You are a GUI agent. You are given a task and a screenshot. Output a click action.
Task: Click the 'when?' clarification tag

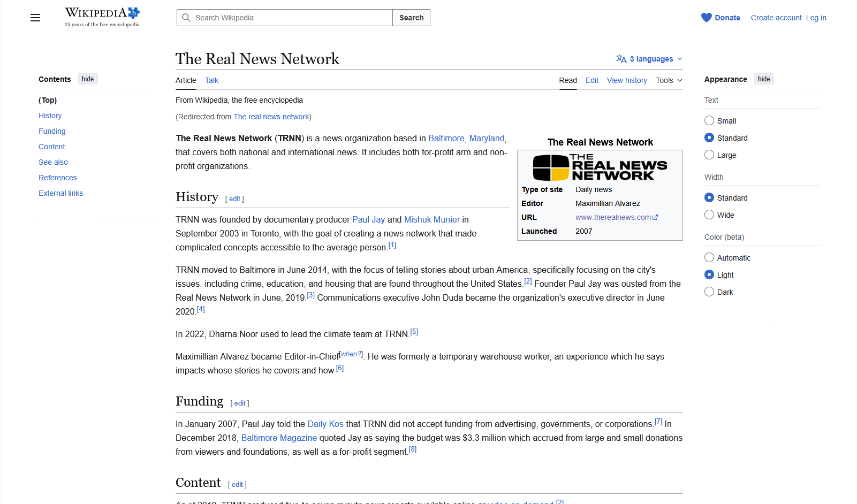(x=351, y=354)
